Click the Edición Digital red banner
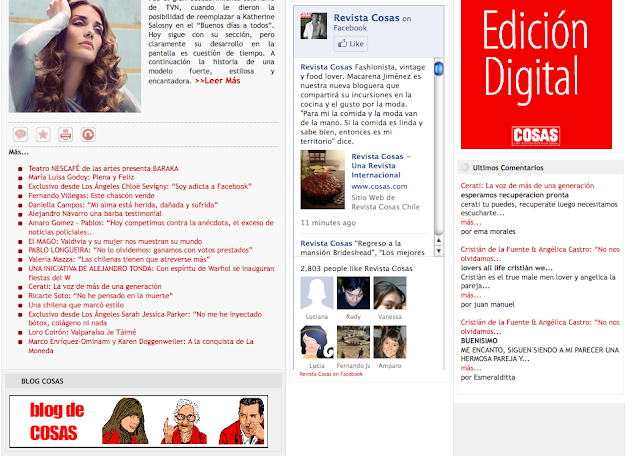This screenshot has height=456, width=640. [536, 74]
